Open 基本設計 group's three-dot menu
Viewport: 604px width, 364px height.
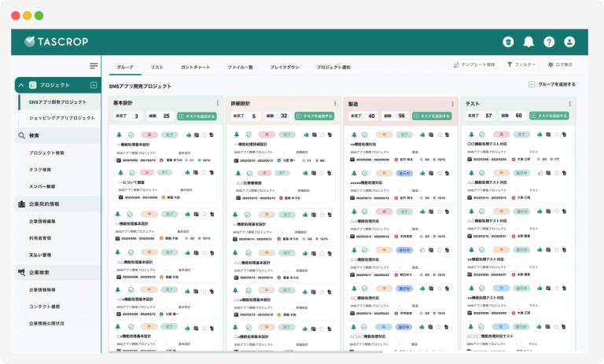(x=218, y=103)
